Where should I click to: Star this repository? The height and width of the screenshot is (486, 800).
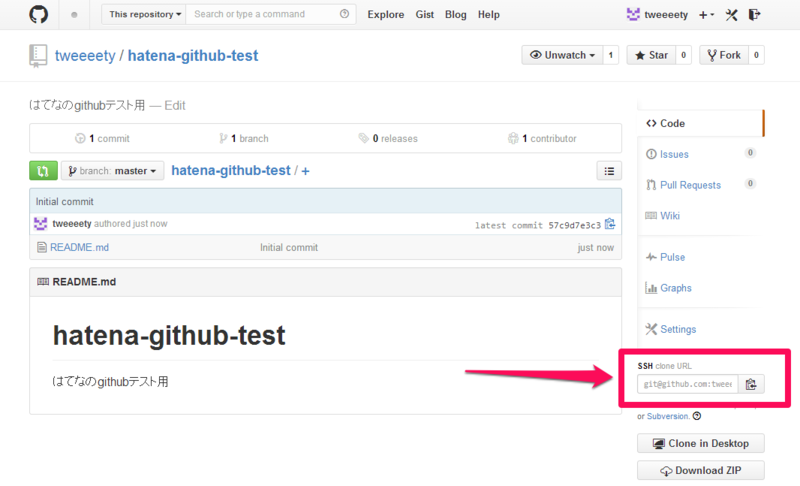(652, 55)
